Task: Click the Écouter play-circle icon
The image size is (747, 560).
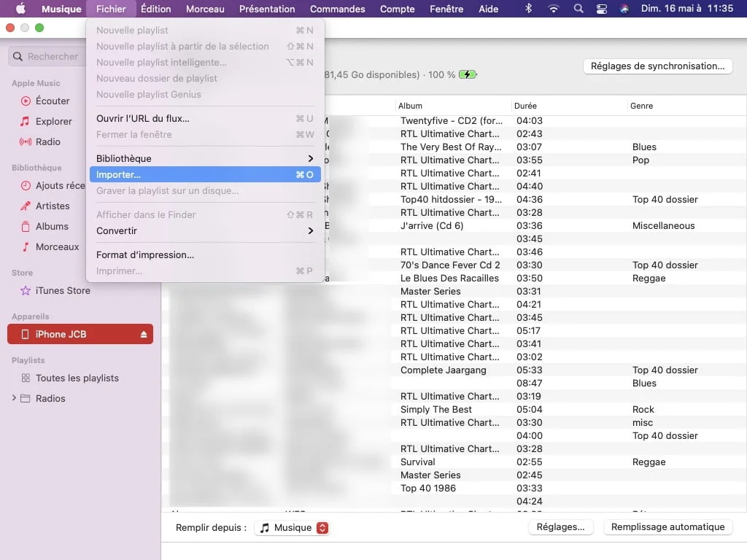Action: click(26, 101)
